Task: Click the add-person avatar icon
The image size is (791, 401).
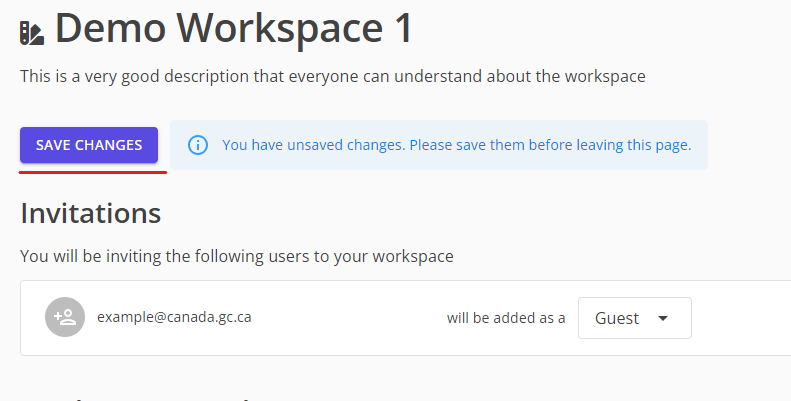Action: point(65,318)
